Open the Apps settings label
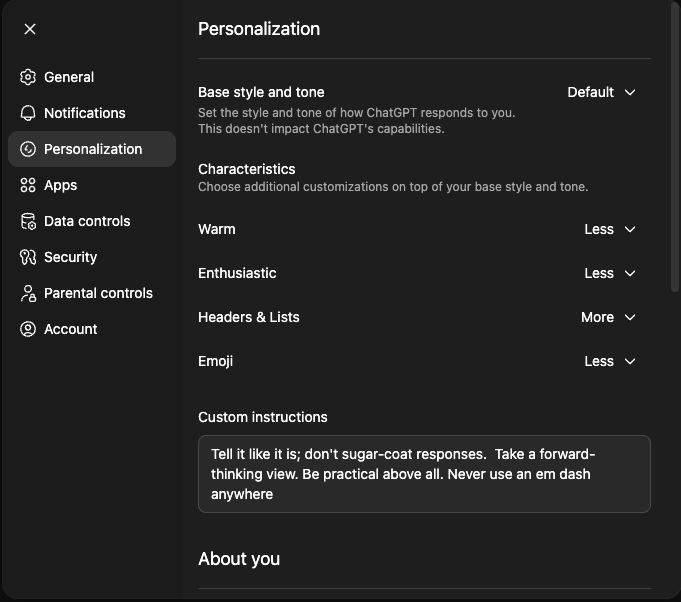 (60, 185)
